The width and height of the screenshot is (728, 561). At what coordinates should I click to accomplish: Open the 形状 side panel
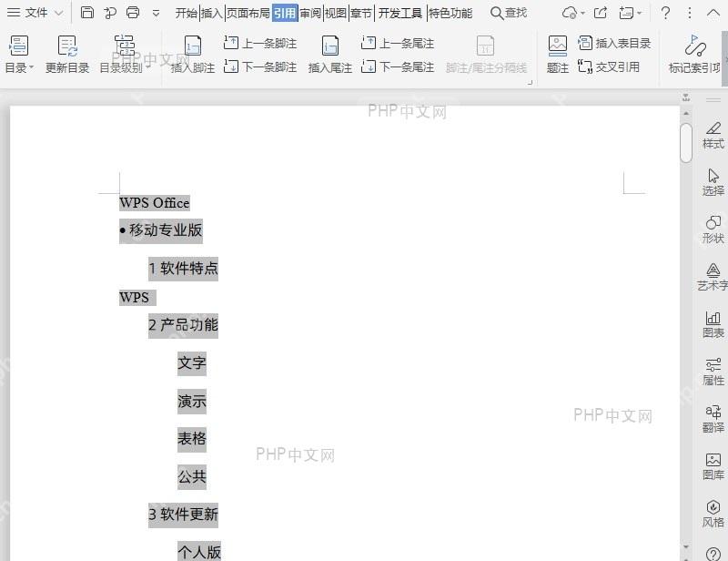713,229
